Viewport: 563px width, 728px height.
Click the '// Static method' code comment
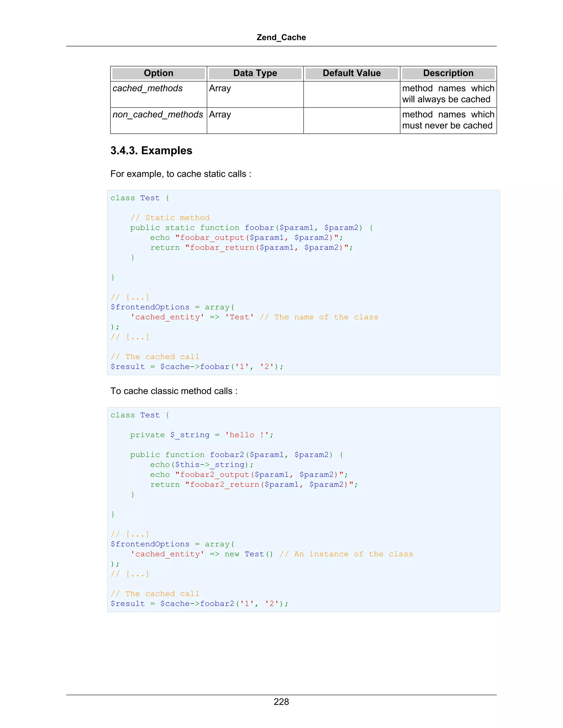[x=170, y=218]
